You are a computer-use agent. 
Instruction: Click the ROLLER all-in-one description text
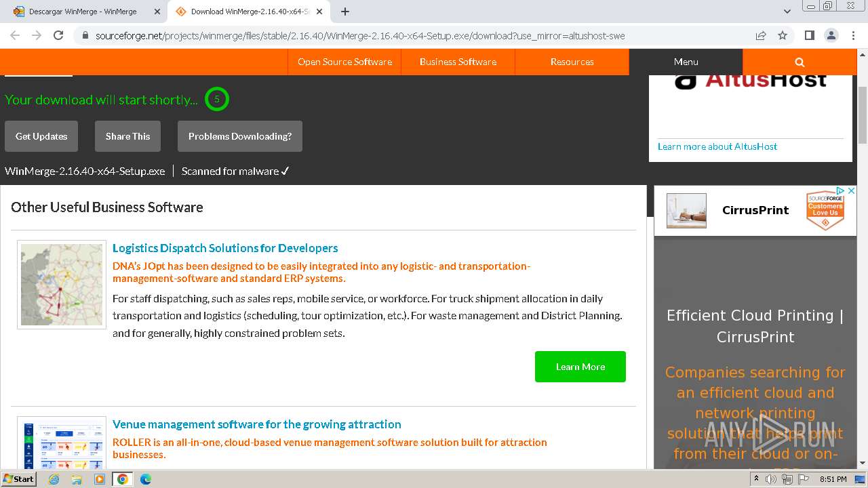click(x=330, y=448)
